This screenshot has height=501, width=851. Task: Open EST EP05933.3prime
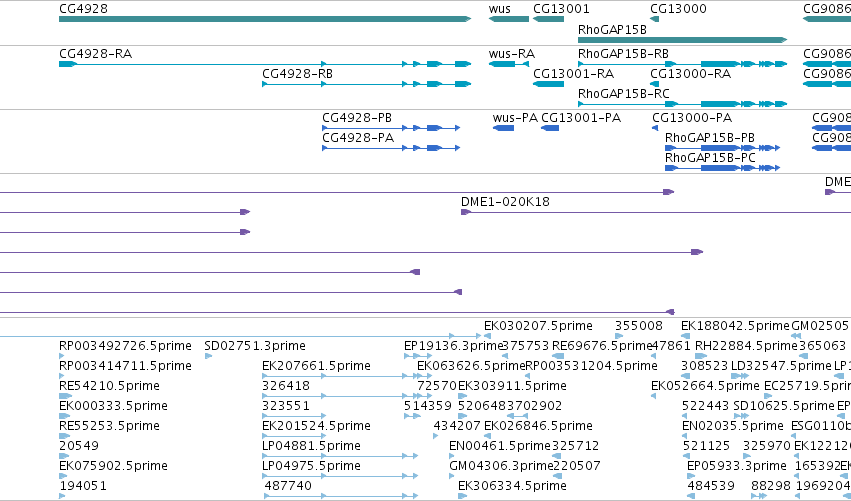(x=737, y=466)
